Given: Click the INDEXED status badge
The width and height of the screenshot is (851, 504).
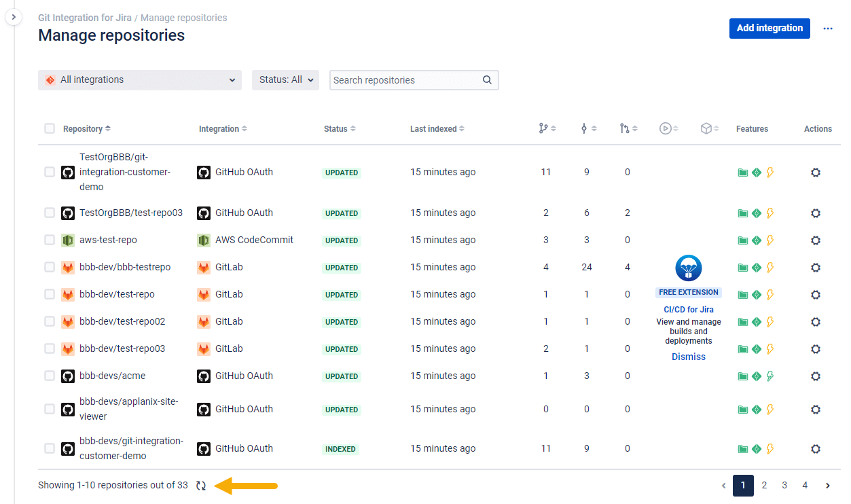Looking at the screenshot, I should (341, 449).
